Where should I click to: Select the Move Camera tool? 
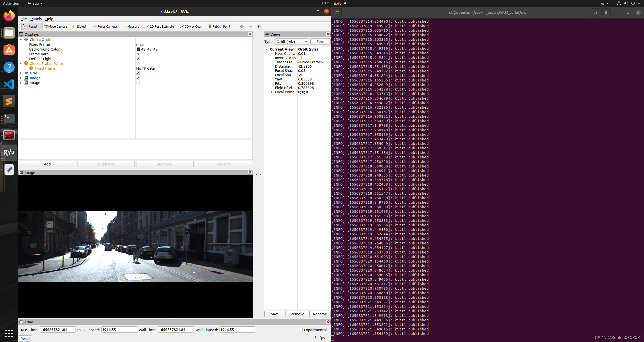(55, 26)
